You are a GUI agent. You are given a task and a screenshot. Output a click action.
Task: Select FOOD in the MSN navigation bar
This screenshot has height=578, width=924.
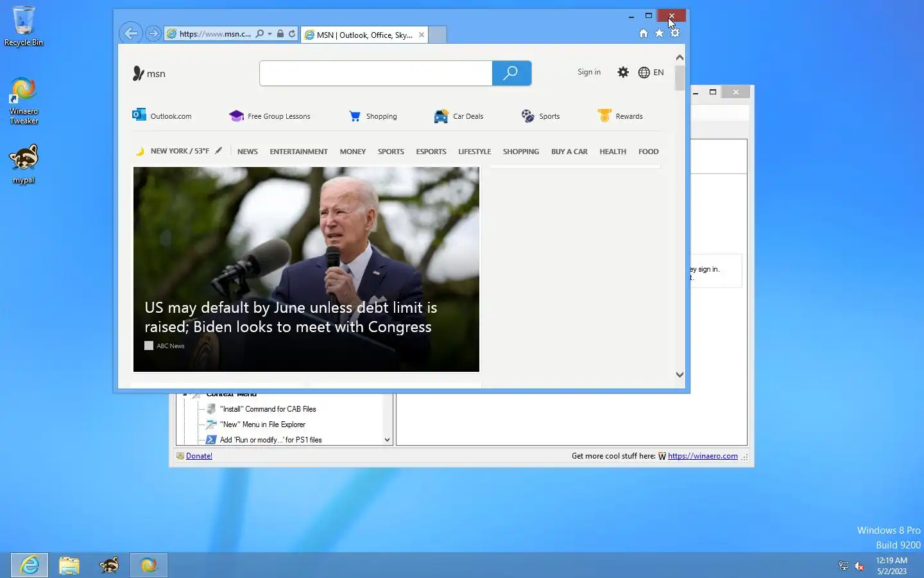click(x=649, y=152)
